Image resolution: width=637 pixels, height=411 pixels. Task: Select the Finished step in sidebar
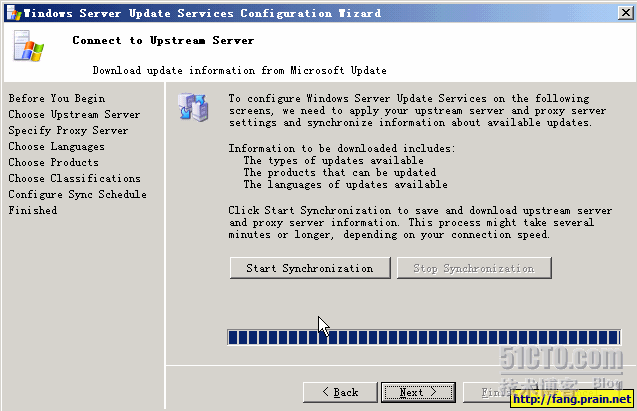coord(32,210)
